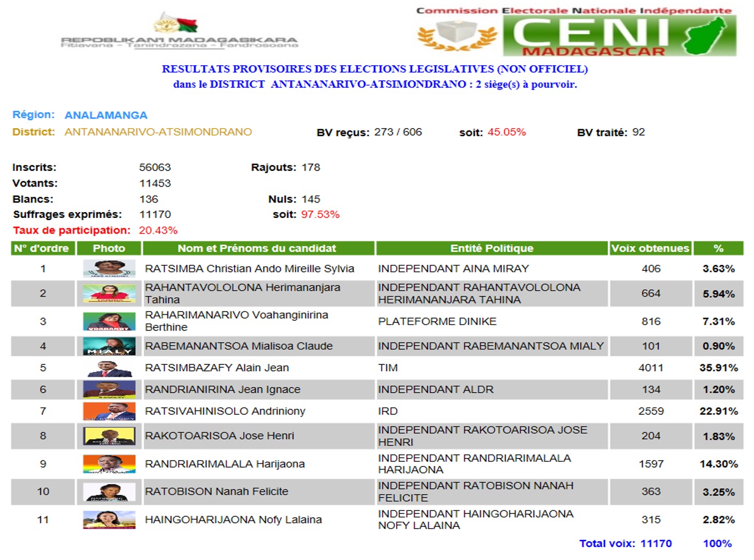This screenshot has height=560, width=754.
Task: Click the 0.90% percentage cell
Action: [719, 346]
